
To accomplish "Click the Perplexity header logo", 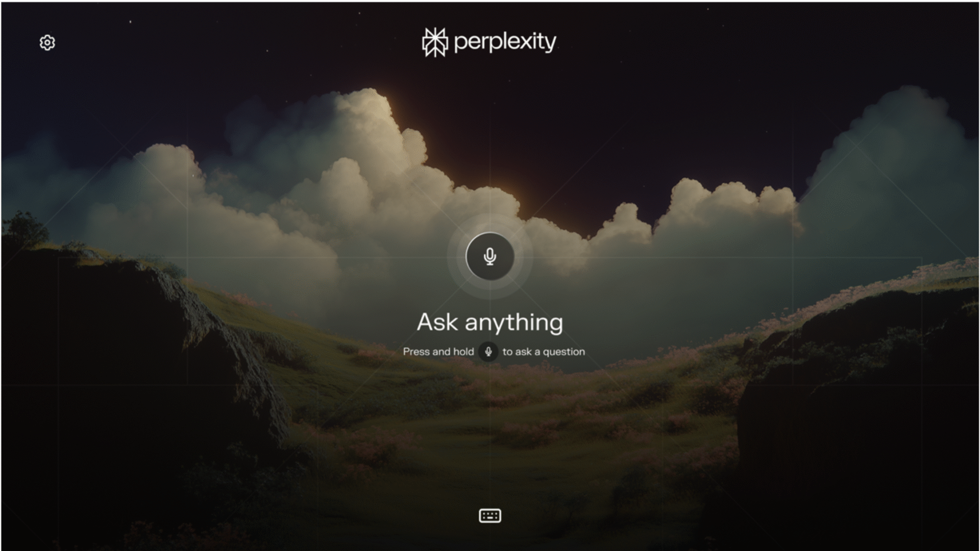I will [489, 42].
